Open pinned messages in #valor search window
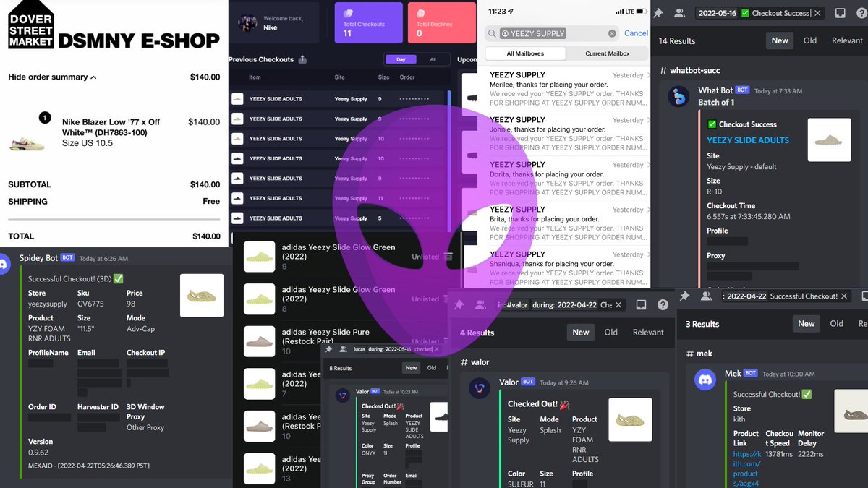 pos(459,305)
